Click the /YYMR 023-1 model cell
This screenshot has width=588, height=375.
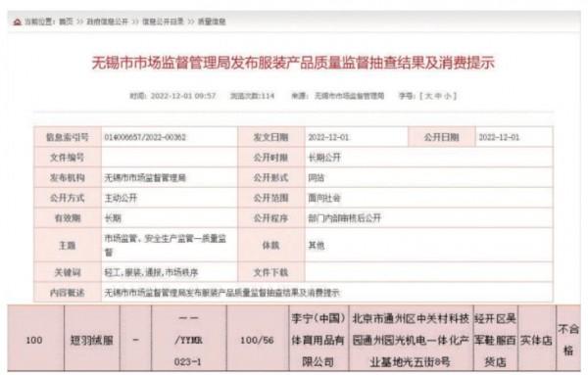[x=189, y=339]
